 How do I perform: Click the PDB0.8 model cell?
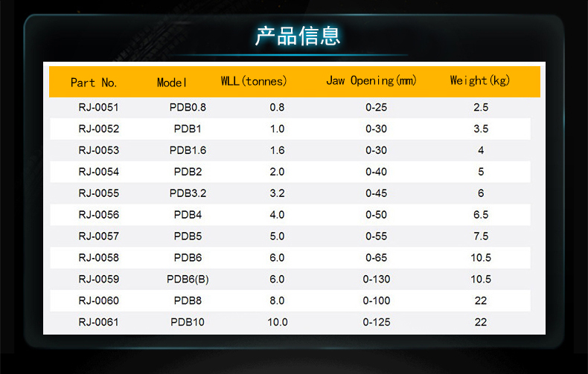[188, 108]
